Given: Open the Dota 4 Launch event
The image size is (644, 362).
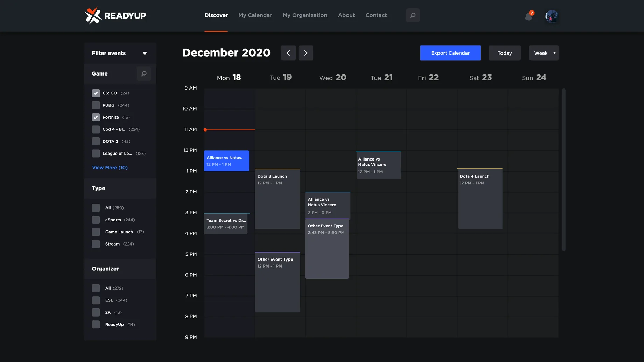Looking at the screenshot, I should [x=480, y=199].
